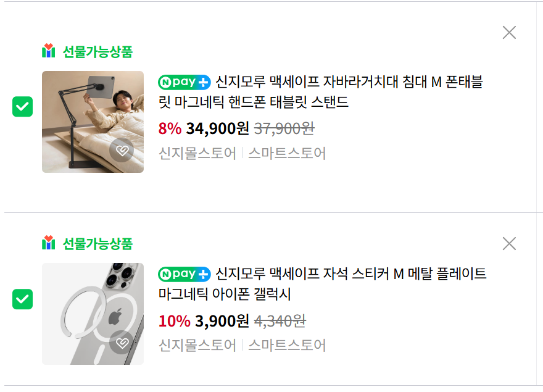Tap heart icon on MagSafe sticker thumbnail
The width and height of the screenshot is (543, 392).
point(122,343)
